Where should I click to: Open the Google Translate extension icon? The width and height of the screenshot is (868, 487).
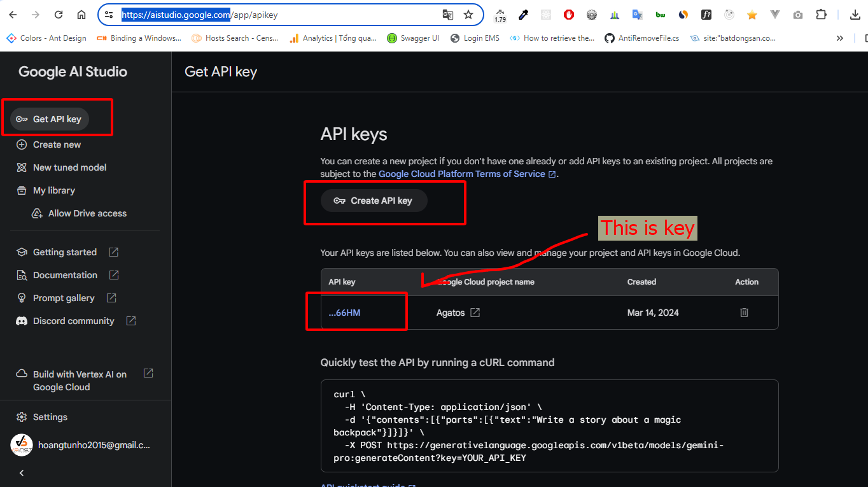pos(638,15)
